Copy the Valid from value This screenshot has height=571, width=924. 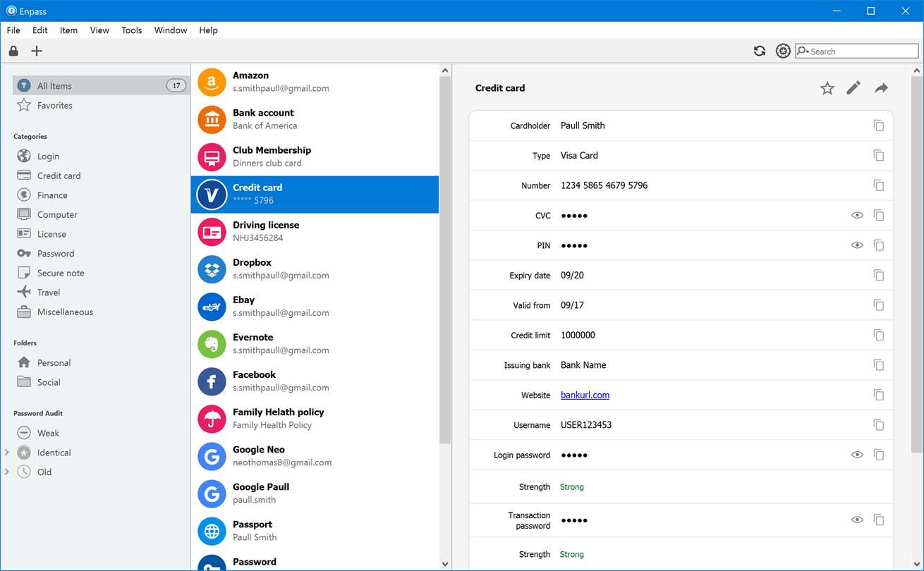(x=879, y=305)
